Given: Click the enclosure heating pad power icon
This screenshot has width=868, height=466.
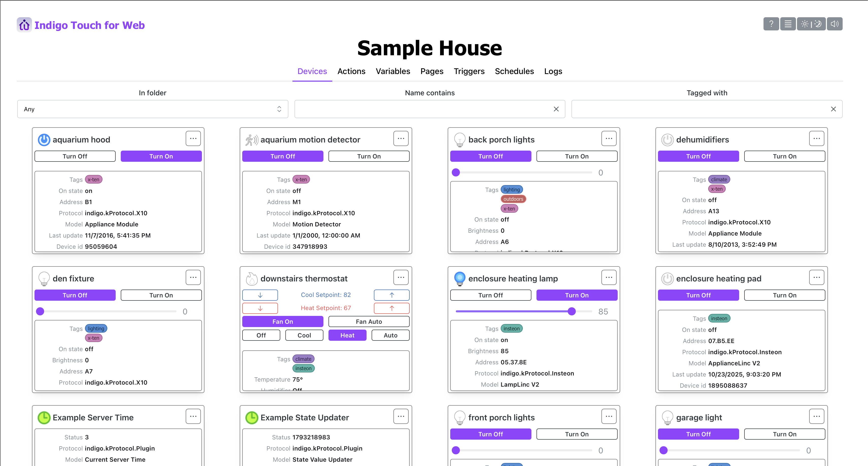Looking at the screenshot, I should pyautogui.click(x=667, y=279).
